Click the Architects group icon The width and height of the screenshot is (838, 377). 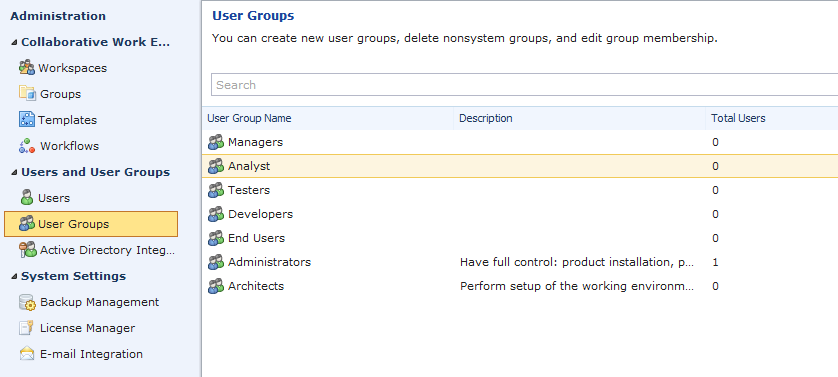point(216,287)
